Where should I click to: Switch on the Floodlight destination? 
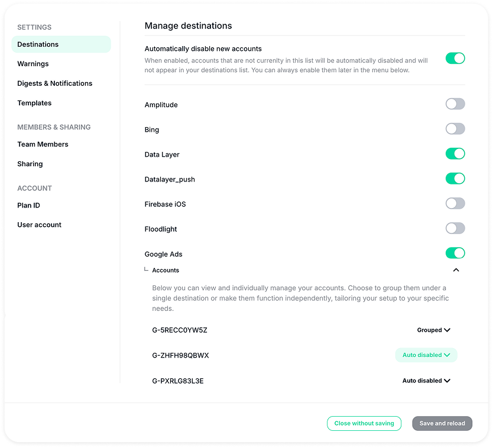pos(455,228)
